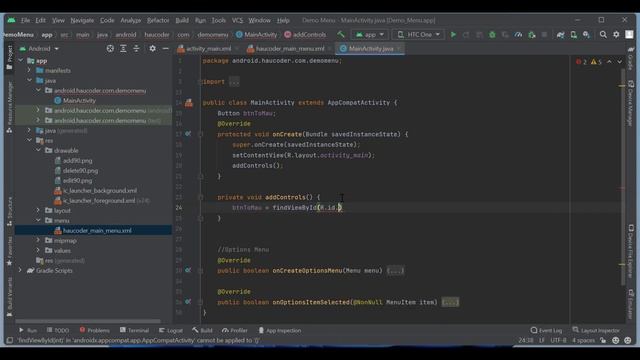This screenshot has height=360, width=640.
Task: Click Collapse All icon in Project panel
Action: pos(136,49)
